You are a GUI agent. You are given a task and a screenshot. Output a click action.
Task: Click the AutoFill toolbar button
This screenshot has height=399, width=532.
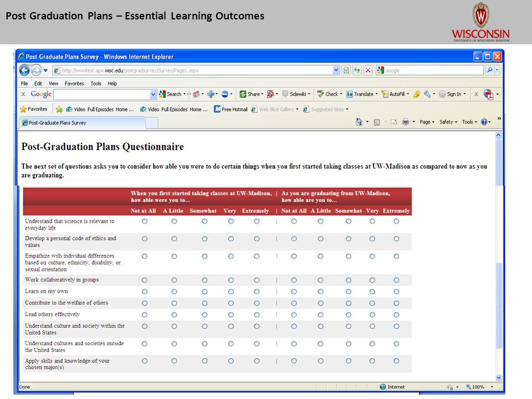click(x=395, y=94)
